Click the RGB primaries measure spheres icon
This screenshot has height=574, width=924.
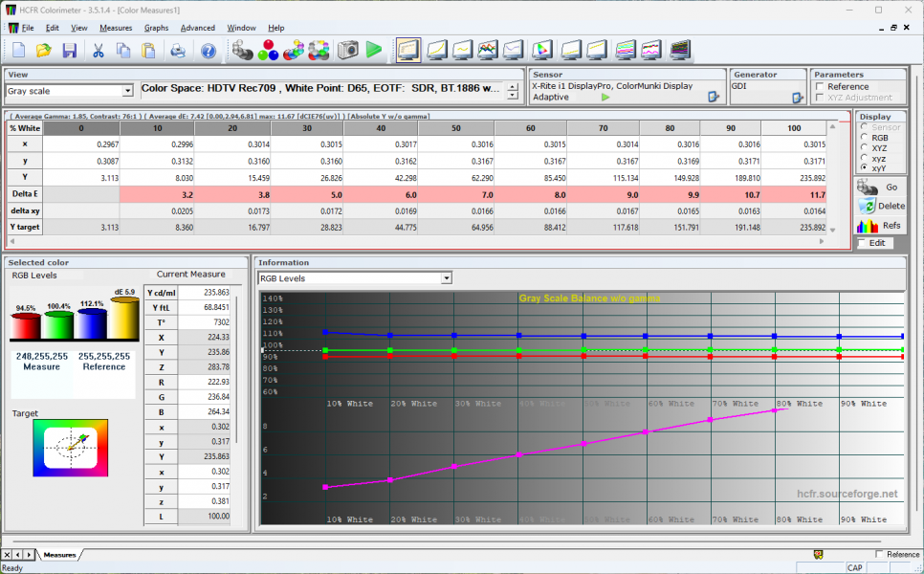(268, 50)
